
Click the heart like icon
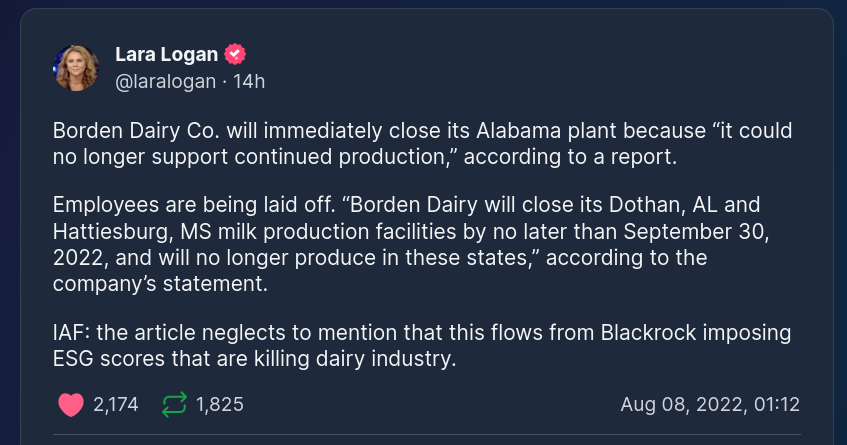click(x=70, y=405)
